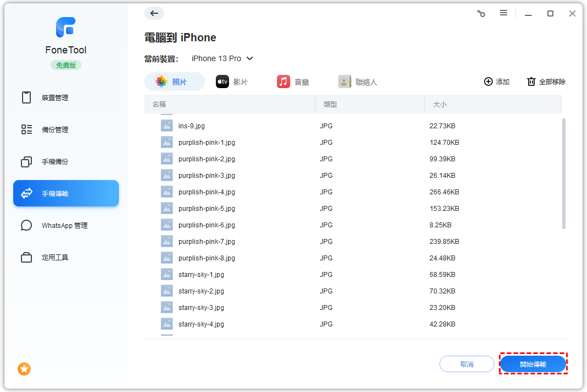
Task: Click 全部移除 to remove all files
Action: 546,82
